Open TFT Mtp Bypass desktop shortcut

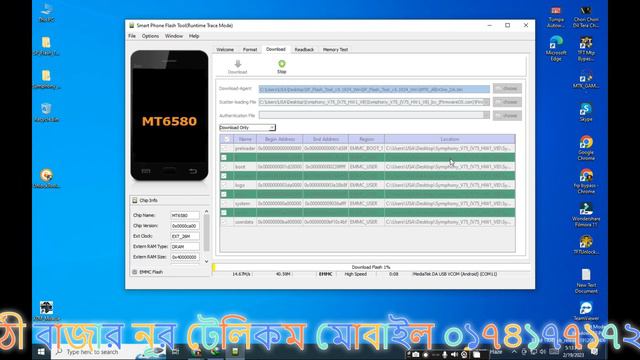586,48
